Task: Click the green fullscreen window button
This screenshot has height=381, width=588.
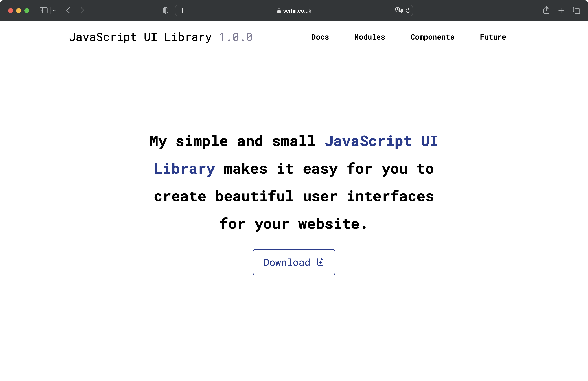Action: [x=27, y=10]
